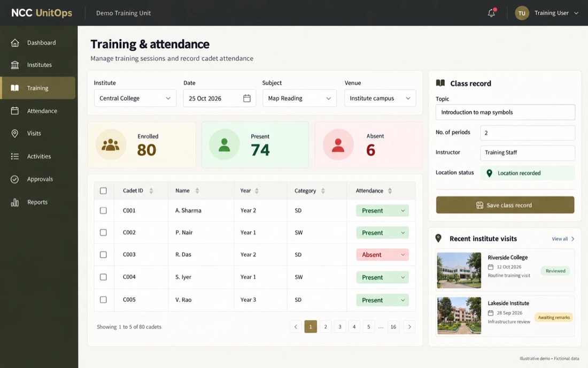Navigate to Visits in sidebar
Viewport: 588px width, 368px height.
coord(38,133)
